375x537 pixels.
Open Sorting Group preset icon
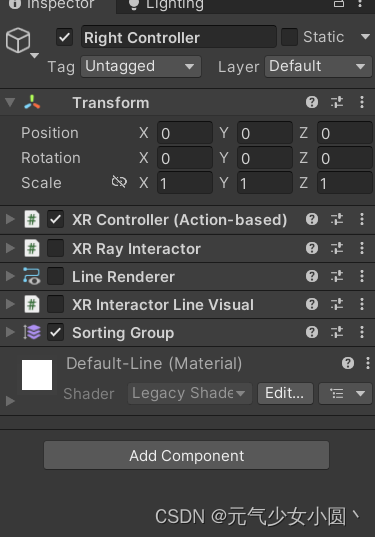point(337,332)
